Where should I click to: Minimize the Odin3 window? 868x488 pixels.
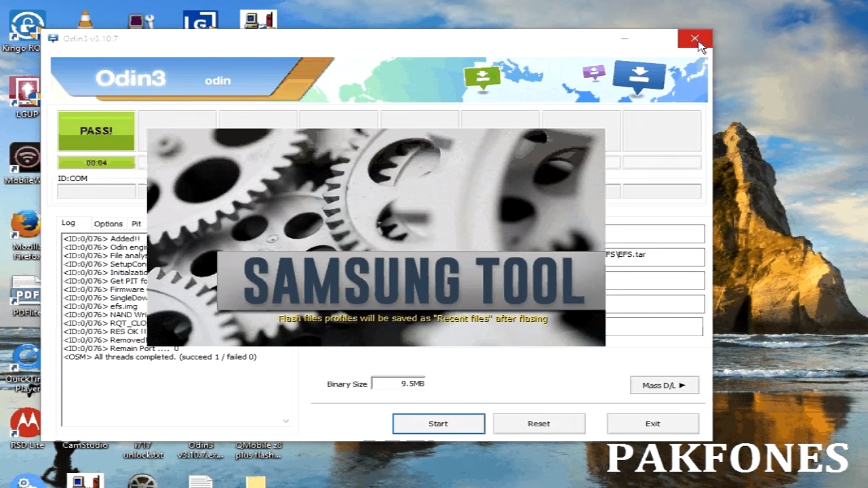tap(625, 39)
